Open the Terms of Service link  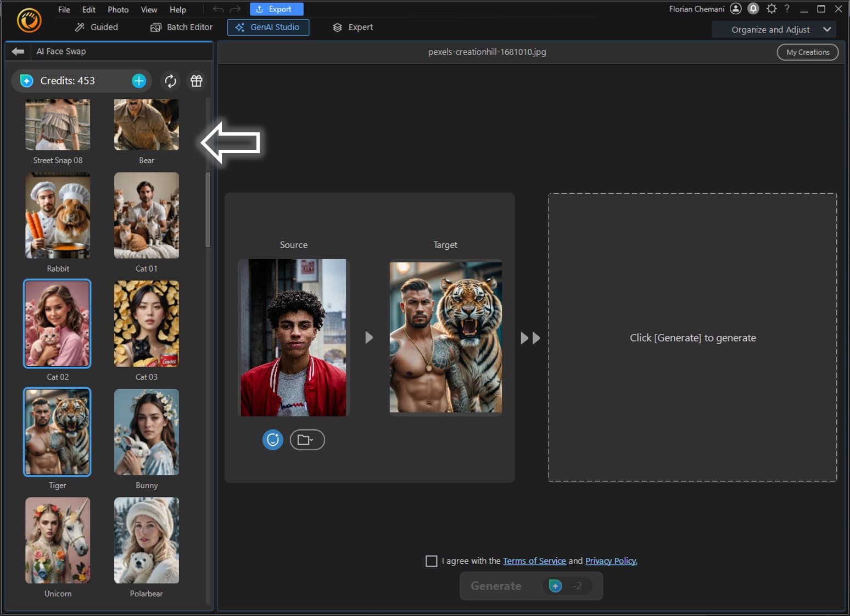tap(534, 561)
